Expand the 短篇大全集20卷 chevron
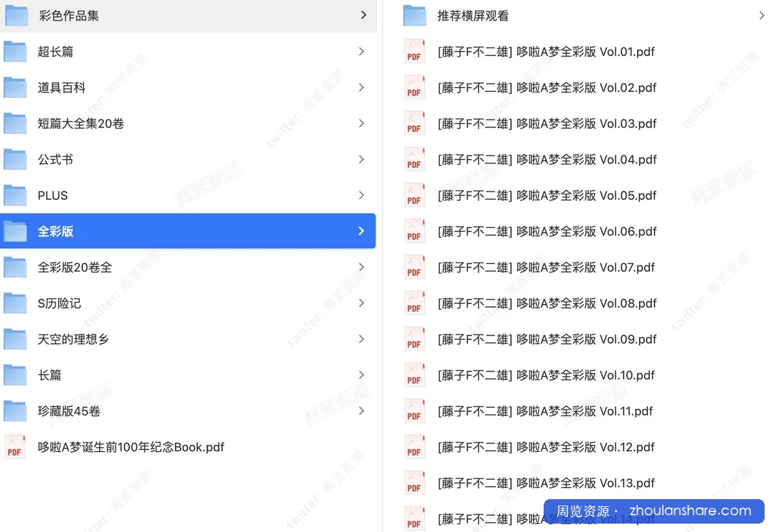773x532 pixels. click(x=361, y=124)
